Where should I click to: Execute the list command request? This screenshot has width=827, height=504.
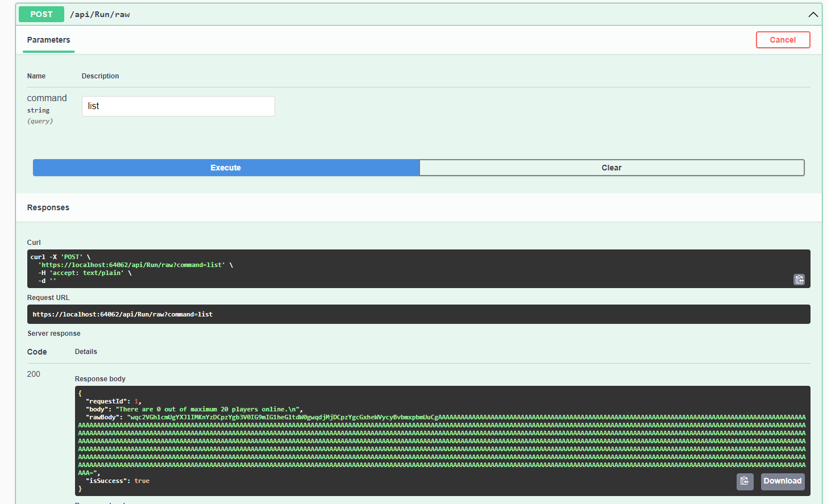coord(226,167)
